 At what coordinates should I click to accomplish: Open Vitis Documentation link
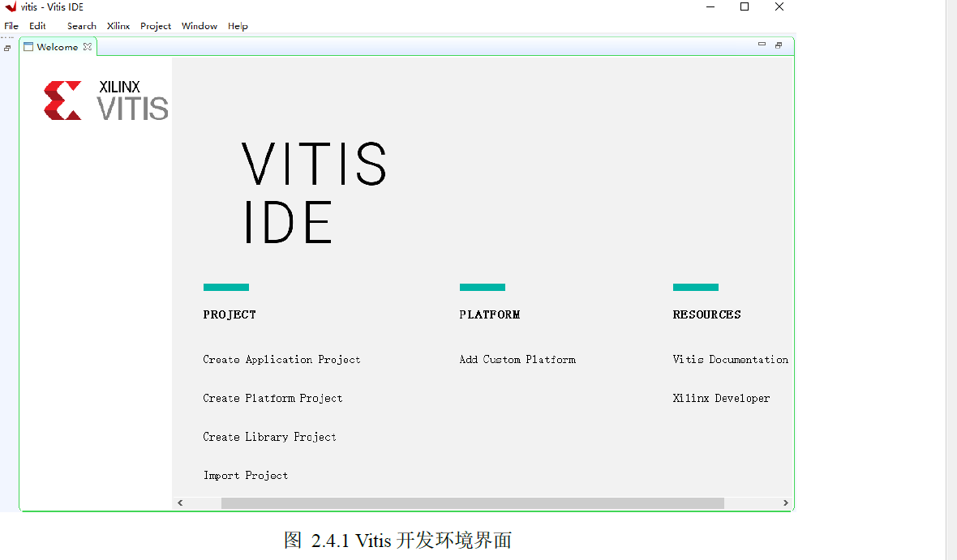click(730, 359)
